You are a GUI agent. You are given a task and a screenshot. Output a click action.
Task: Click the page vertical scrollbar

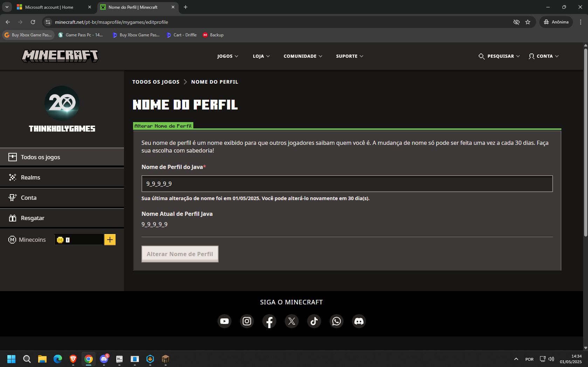pos(586,142)
